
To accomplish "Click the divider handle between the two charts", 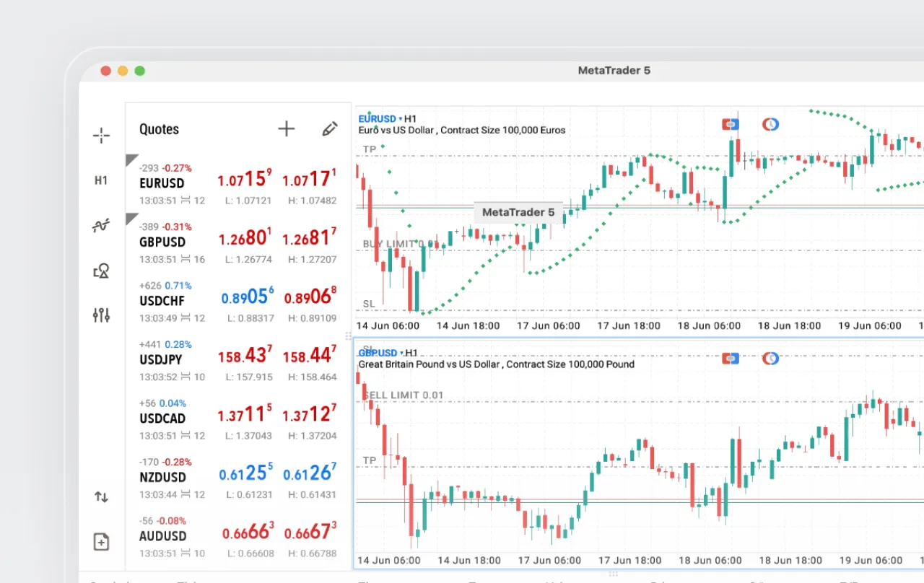I will click(348, 336).
